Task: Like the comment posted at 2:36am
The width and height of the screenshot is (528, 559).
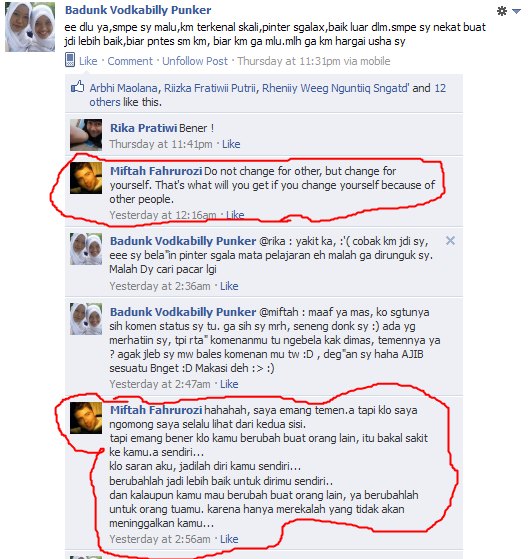Action: click(x=229, y=286)
